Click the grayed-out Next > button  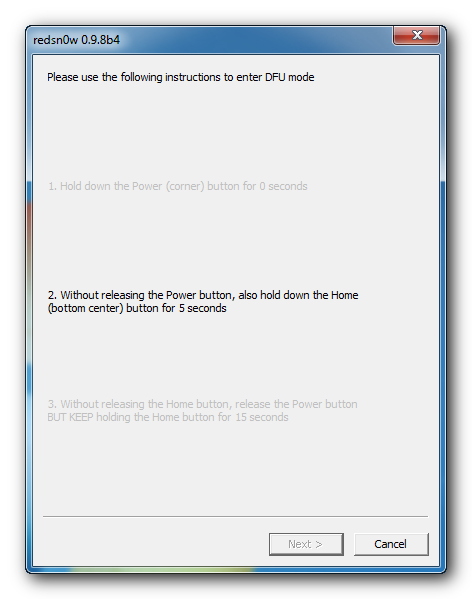coord(306,544)
